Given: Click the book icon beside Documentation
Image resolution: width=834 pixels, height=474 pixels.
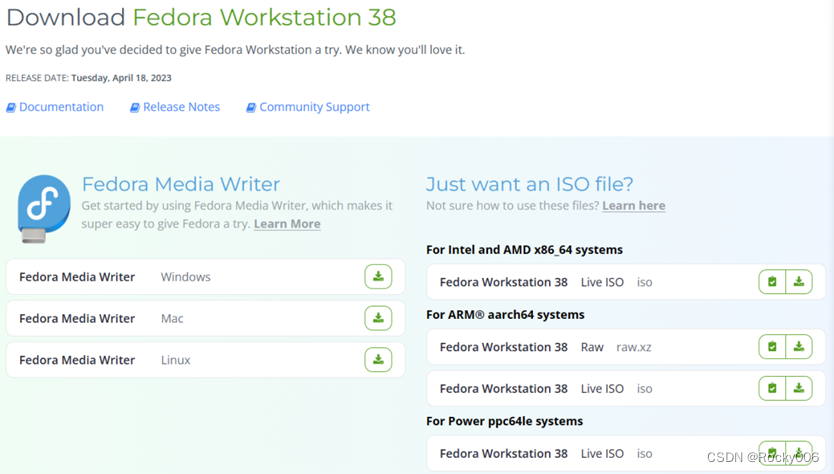Looking at the screenshot, I should [x=11, y=107].
